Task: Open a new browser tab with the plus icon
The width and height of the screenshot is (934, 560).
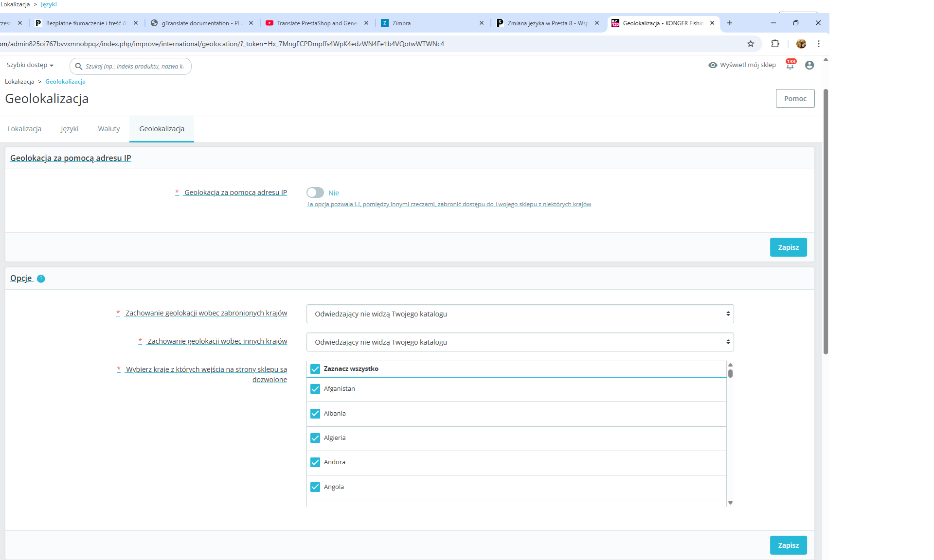Action: (x=730, y=23)
